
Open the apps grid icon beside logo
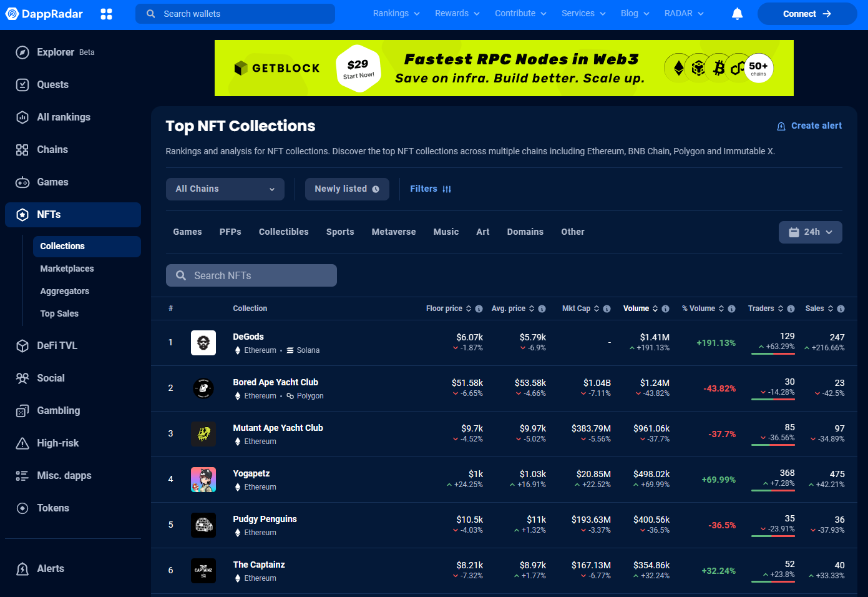(107, 14)
